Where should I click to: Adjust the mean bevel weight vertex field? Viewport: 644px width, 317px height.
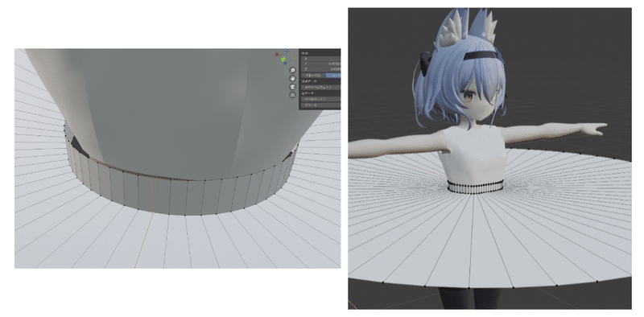pos(320,88)
